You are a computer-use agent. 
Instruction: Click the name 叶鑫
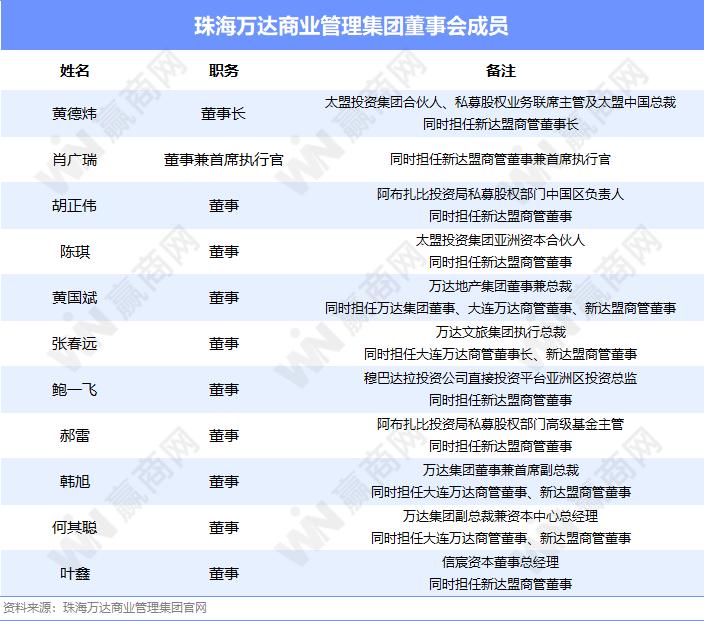(x=75, y=573)
